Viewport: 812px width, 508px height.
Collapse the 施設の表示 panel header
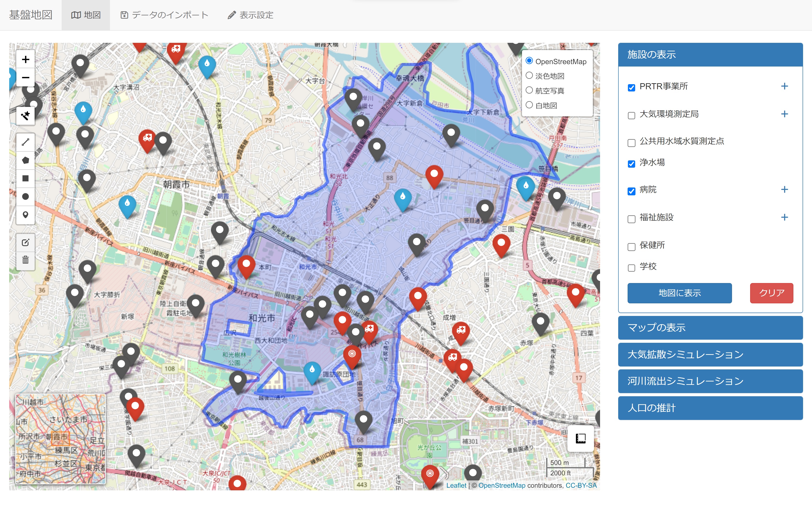pos(710,54)
